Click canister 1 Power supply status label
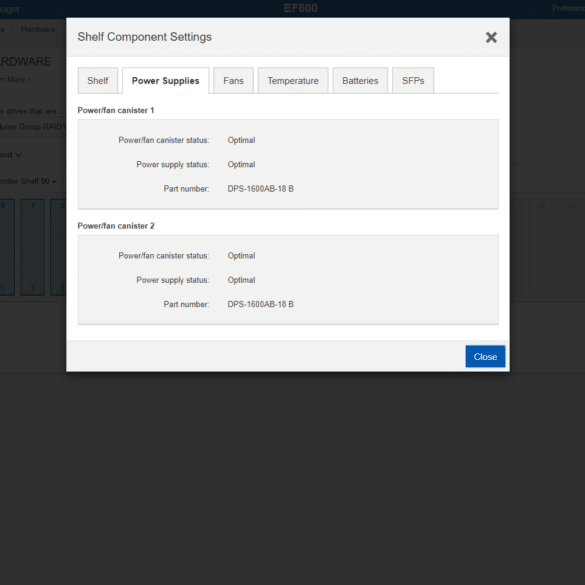The image size is (585, 585). (x=173, y=165)
